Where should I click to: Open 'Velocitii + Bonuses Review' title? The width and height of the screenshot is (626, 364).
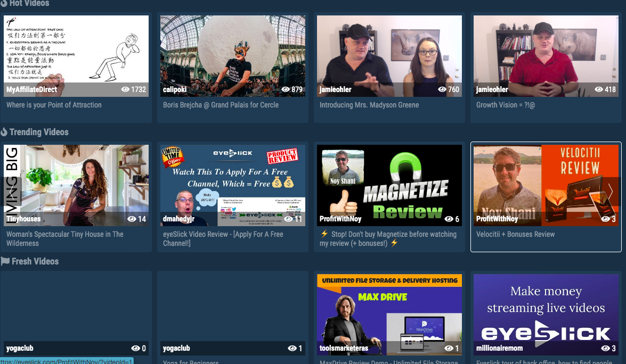click(x=515, y=234)
